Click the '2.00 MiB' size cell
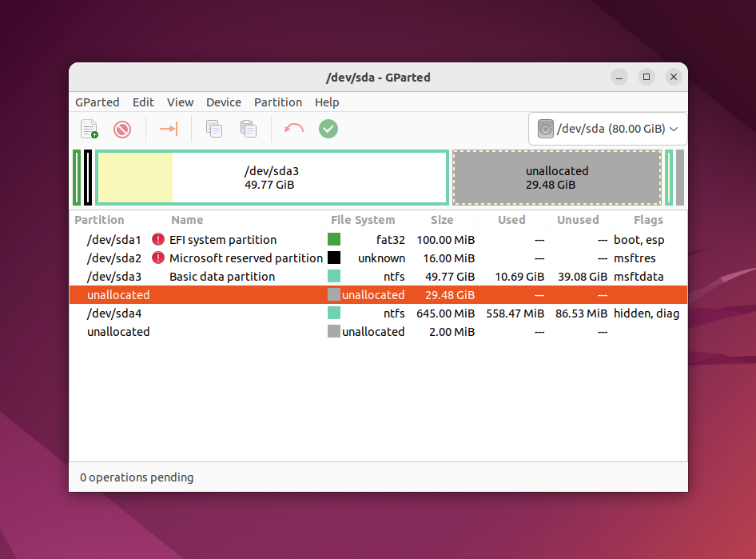The height and width of the screenshot is (559, 756). (x=452, y=332)
